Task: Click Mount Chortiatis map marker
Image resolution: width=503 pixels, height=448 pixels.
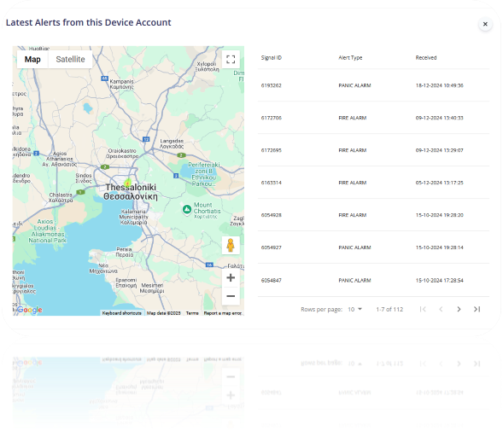Action: coord(187,210)
